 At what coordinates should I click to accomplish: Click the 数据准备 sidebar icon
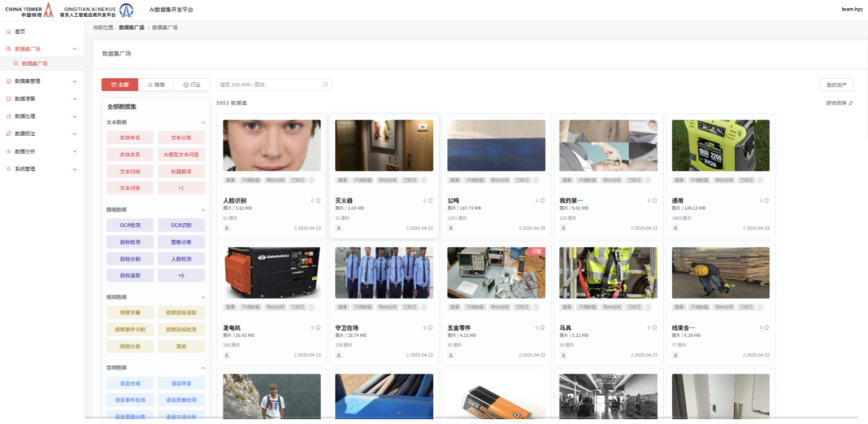[x=8, y=99]
